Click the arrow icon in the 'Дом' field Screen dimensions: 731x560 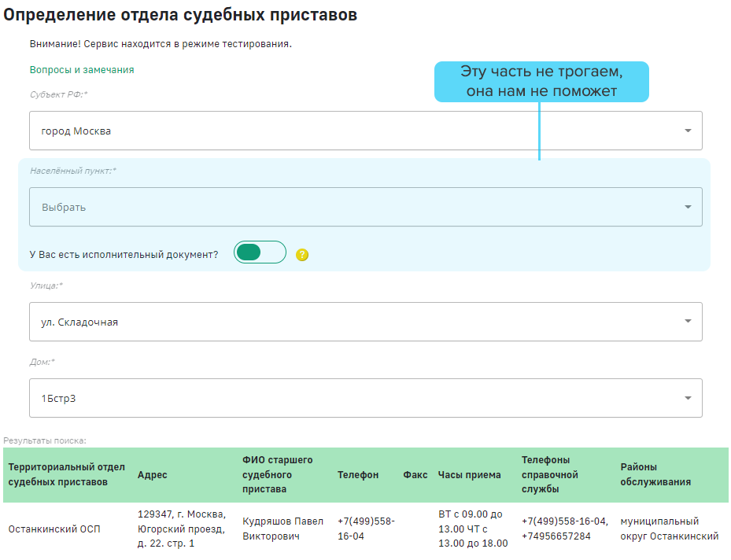(686, 398)
